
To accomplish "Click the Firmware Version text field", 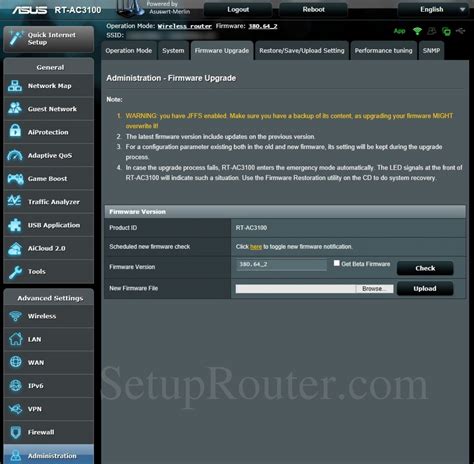I will coord(281,264).
